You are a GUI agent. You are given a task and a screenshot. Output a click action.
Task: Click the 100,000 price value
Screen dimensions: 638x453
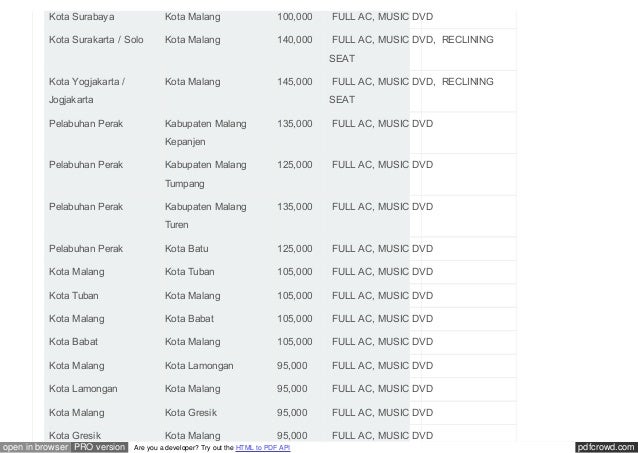click(x=295, y=17)
